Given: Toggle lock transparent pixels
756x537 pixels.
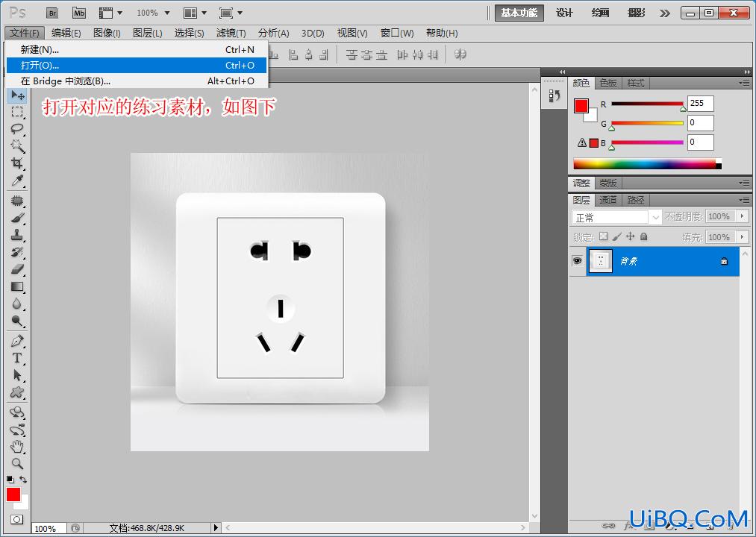Looking at the screenshot, I should click(x=603, y=236).
